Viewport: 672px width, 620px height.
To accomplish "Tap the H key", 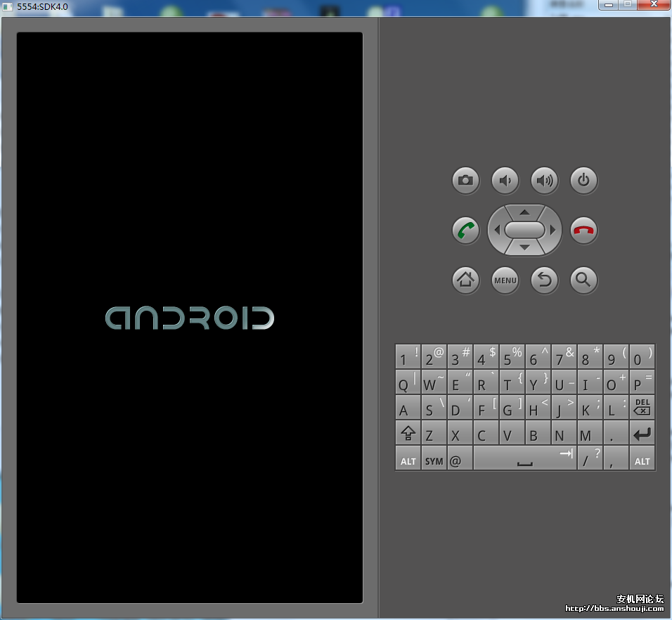I will pyautogui.click(x=538, y=407).
